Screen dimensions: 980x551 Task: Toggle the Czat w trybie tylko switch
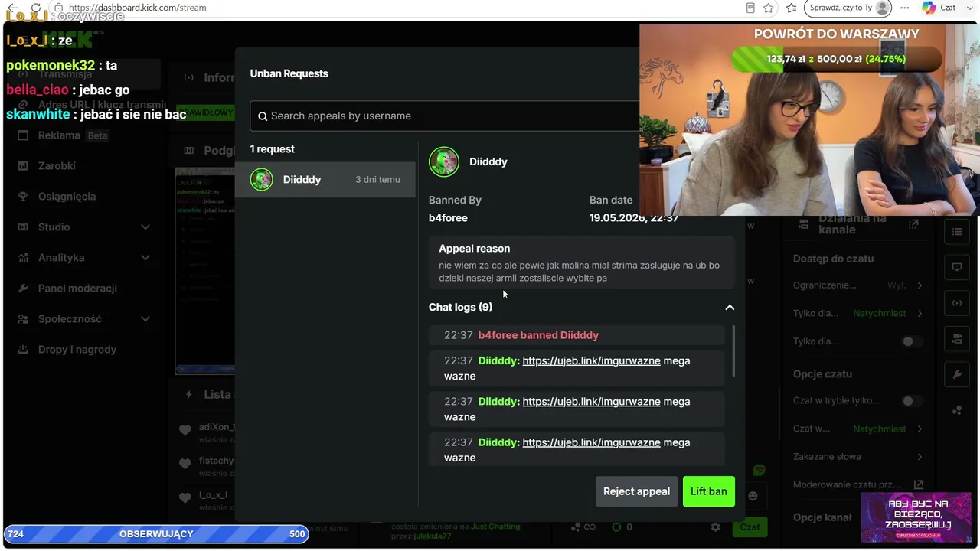[x=911, y=400]
